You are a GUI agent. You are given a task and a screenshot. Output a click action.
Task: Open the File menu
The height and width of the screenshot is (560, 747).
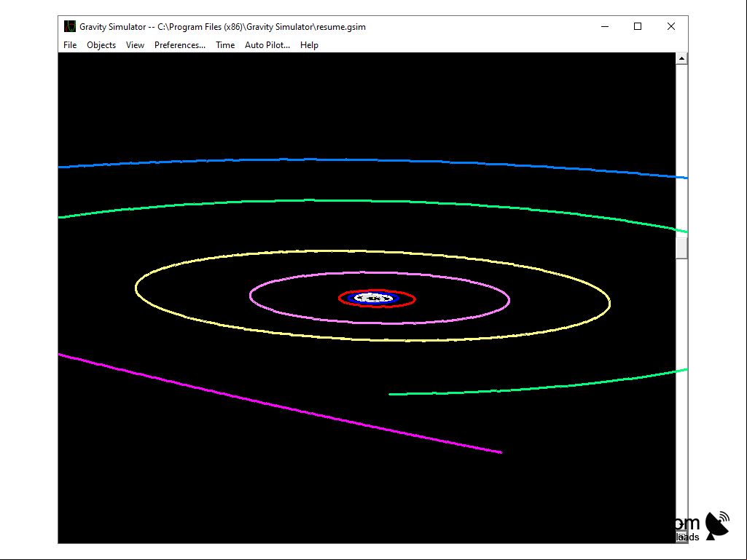(x=70, y=45)
